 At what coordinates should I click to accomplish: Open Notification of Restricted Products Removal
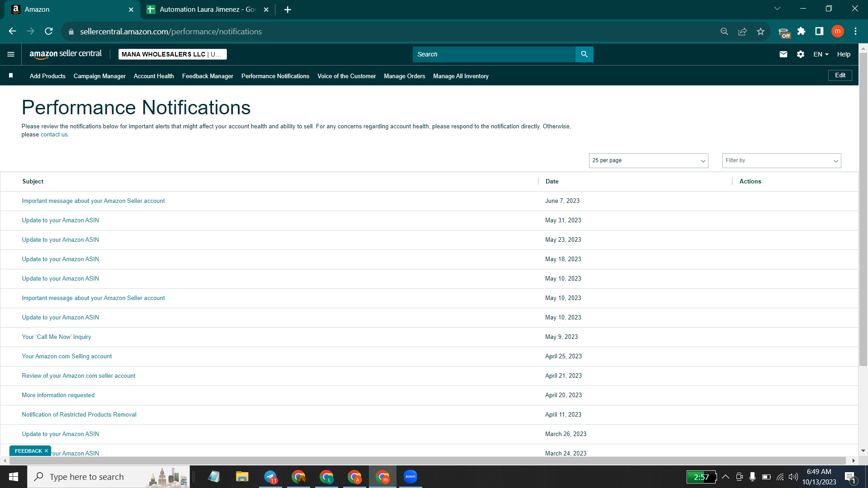coord(79,415)
